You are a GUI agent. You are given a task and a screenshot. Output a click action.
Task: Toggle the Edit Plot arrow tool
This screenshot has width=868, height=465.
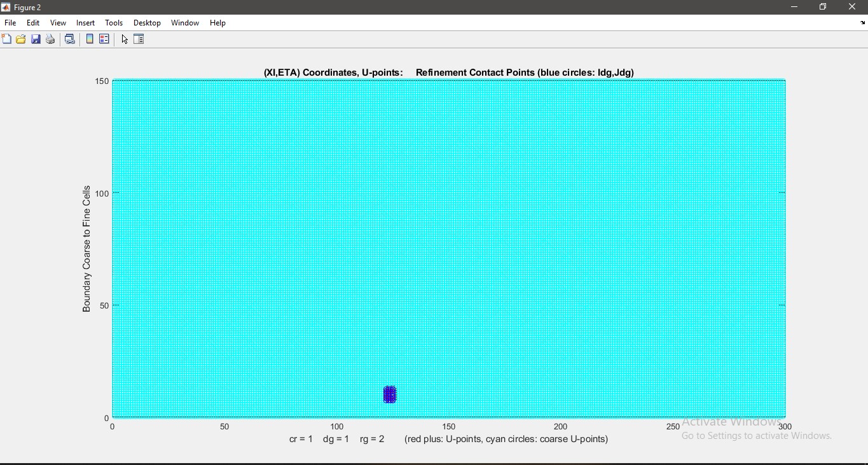click(x=125, y=39)
